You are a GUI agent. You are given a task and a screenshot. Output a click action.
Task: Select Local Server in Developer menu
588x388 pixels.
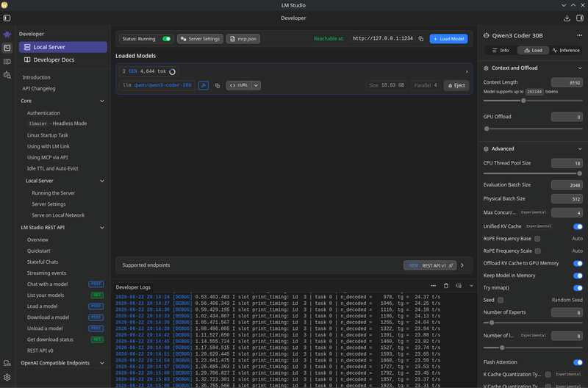[x=63, y=47]
